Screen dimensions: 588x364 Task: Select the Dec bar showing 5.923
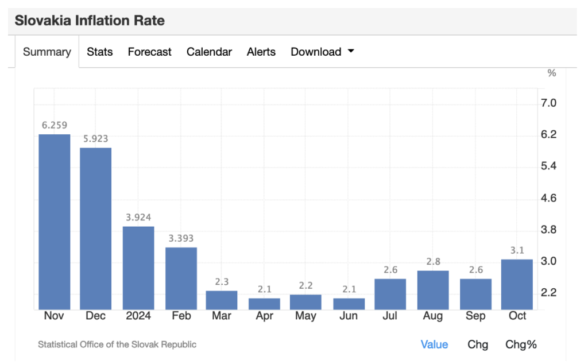[x=95, y=229]
